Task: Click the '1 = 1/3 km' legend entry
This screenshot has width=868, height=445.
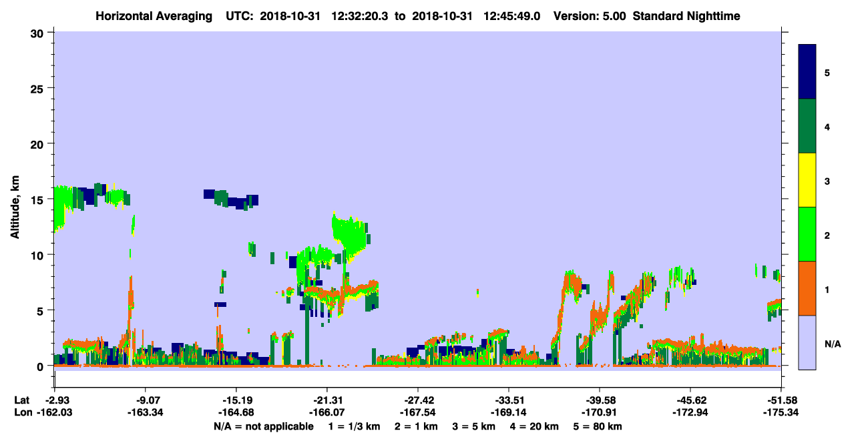Action: 354,426
